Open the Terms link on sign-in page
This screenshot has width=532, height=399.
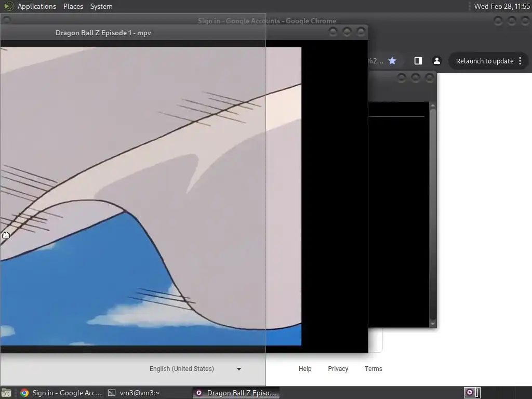tap(373, 369)
